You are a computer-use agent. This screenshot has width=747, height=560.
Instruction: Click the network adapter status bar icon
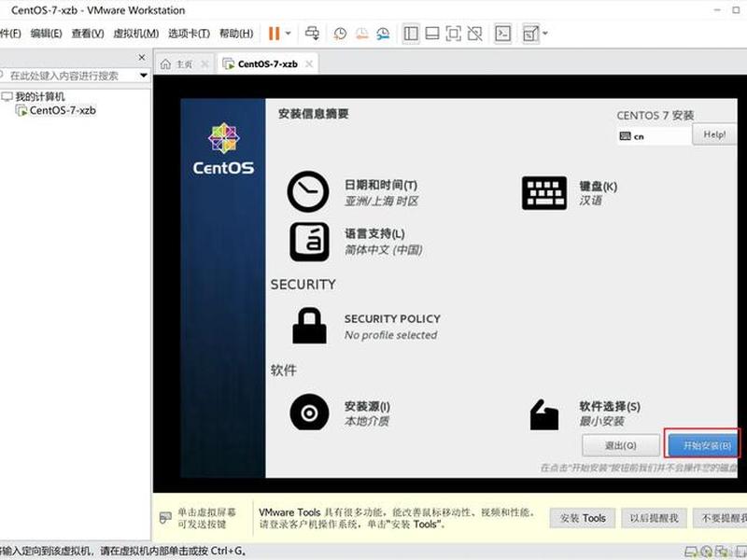tap(721, 552)
